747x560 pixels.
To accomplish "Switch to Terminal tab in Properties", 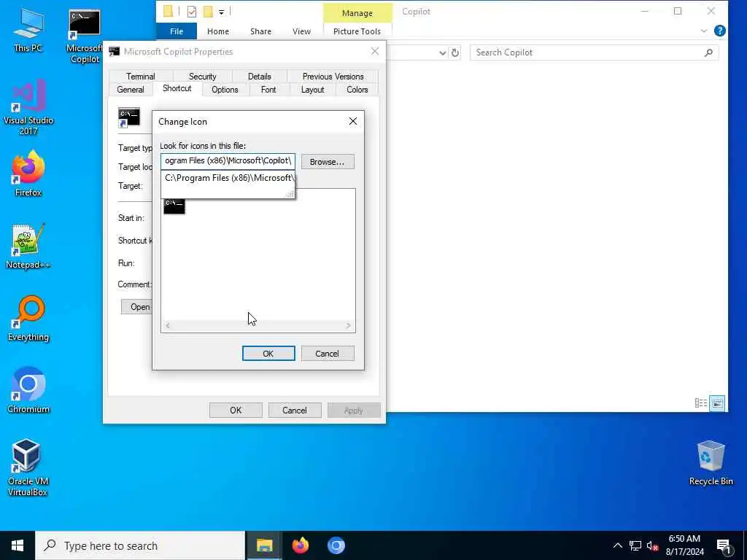I will tap(141, 76).
